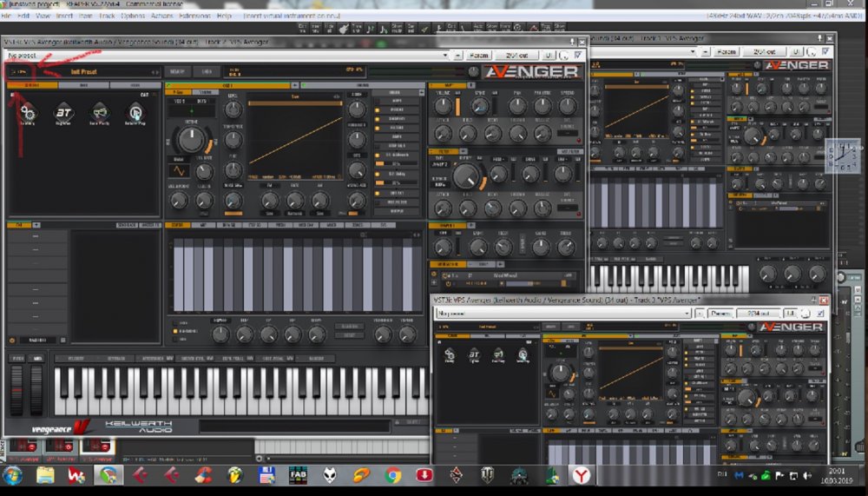Click the wet/dry mix knob in Track 2 FX header
868x496 pixels.
click(x=563, y=56)
